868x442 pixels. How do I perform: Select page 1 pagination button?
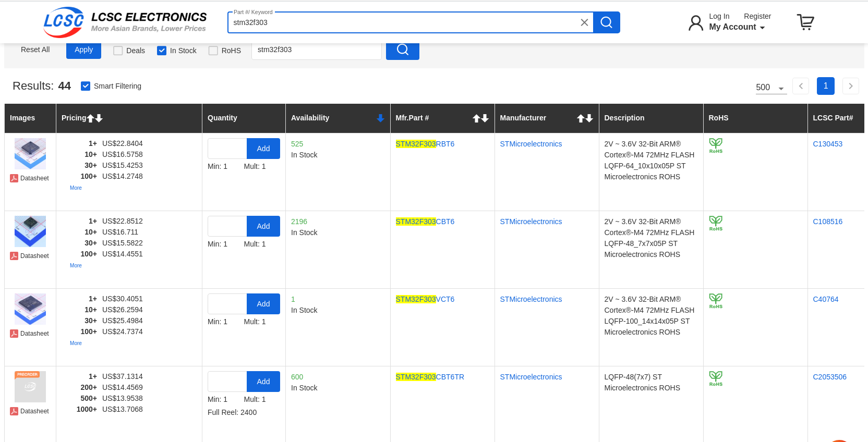[x=826, y=86]
